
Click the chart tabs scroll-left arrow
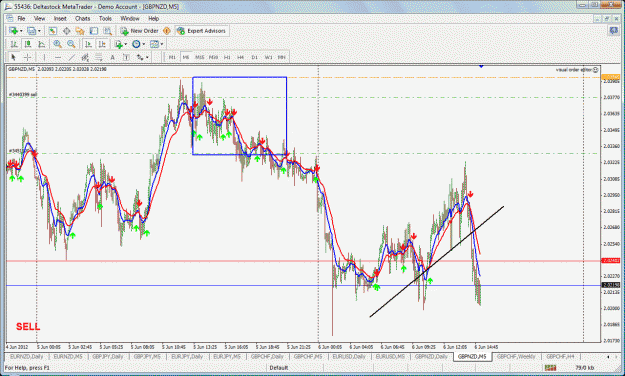[608, 356]
